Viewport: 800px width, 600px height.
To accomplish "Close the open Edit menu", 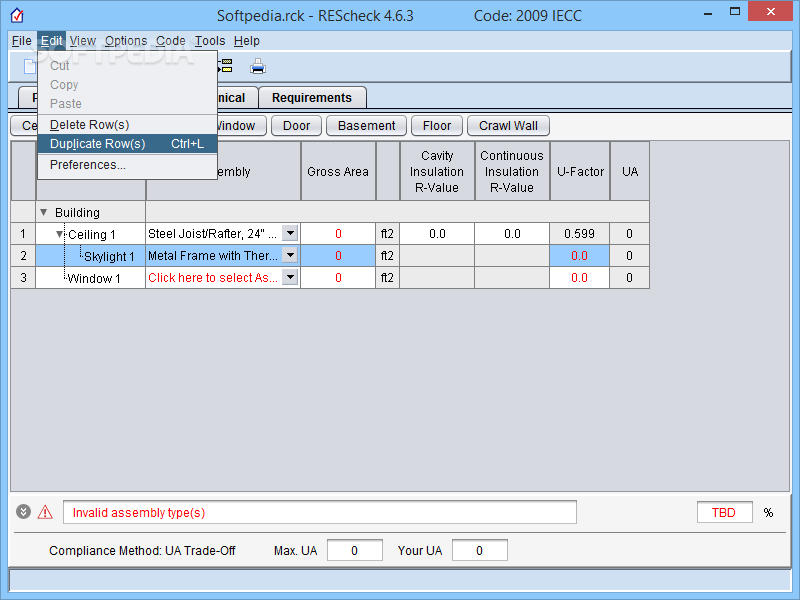I will click(52, 41).
